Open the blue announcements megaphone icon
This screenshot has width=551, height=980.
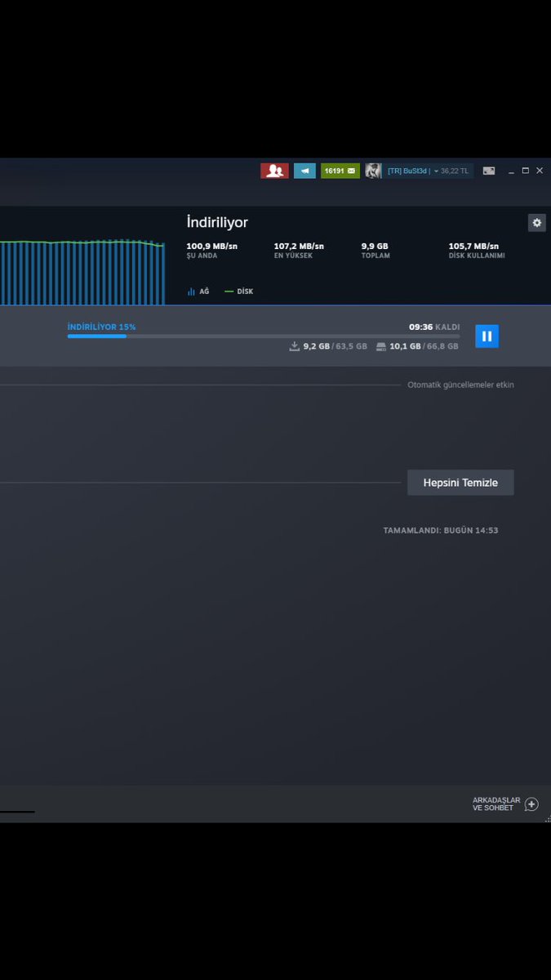pos(304,171)
